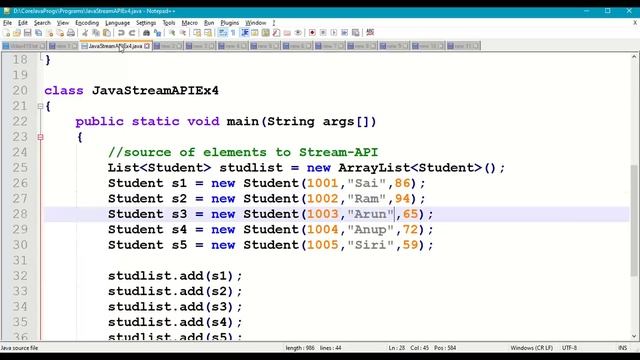Click the Paste toolbar icon

coord(107,32)
